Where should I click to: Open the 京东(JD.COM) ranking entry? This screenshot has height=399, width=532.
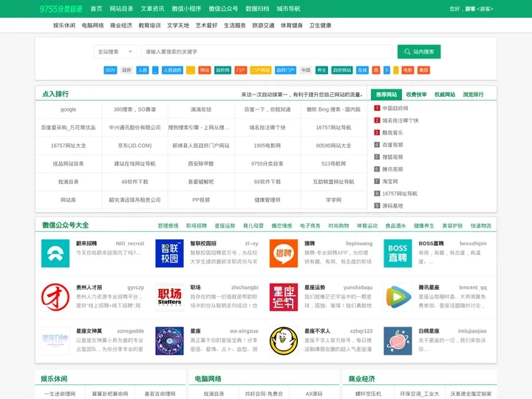134,146
